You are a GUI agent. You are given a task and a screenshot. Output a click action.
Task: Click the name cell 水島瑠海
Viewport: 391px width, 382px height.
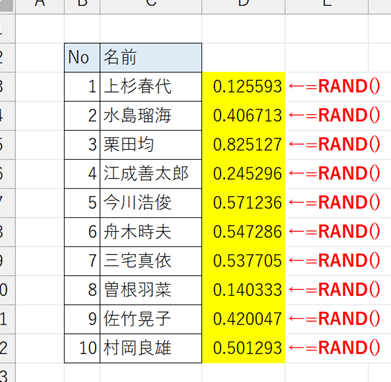tap(151, 116)
